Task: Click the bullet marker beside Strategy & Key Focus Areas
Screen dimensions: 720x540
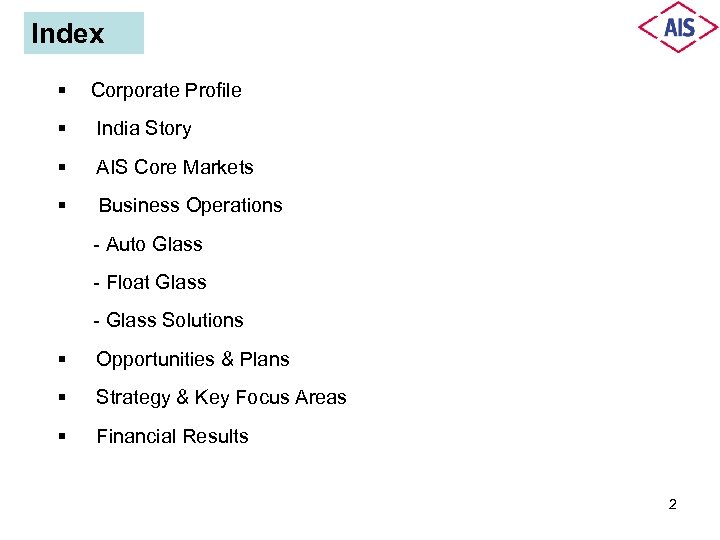Action: click(62, 398)
